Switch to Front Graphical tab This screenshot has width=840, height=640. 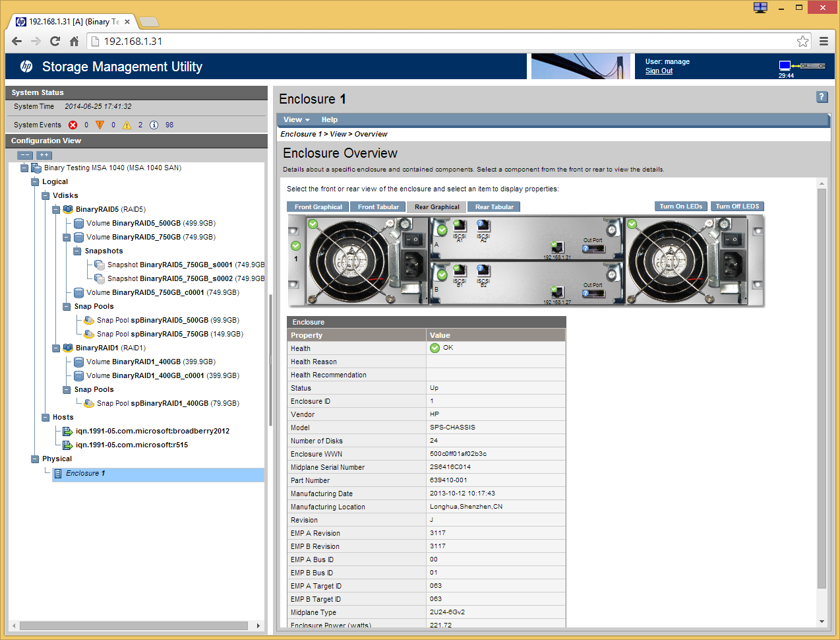[318, 207]
